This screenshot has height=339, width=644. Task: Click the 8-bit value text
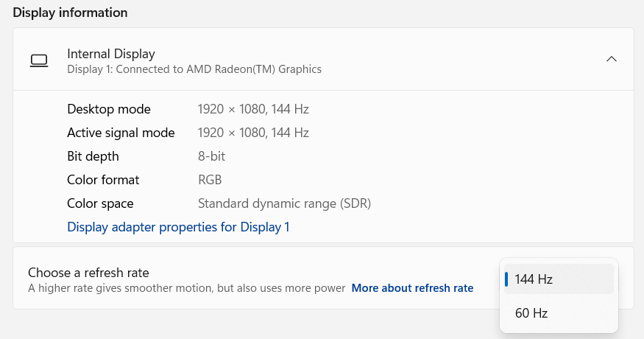coord(211,156)
